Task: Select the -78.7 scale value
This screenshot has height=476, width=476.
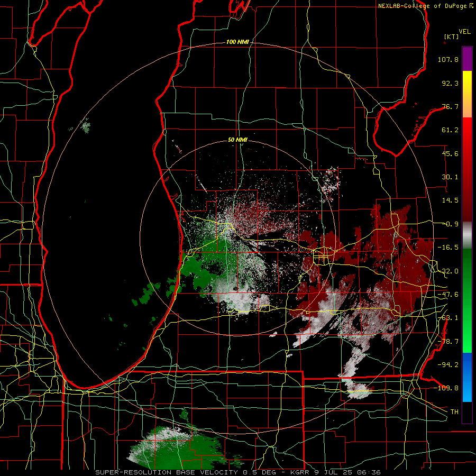Action: tap(448, 342)
